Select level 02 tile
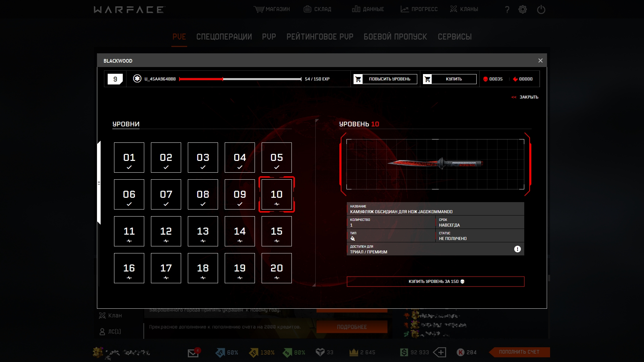The width and height of the screenshot is (644, 362). pos(166,158)
